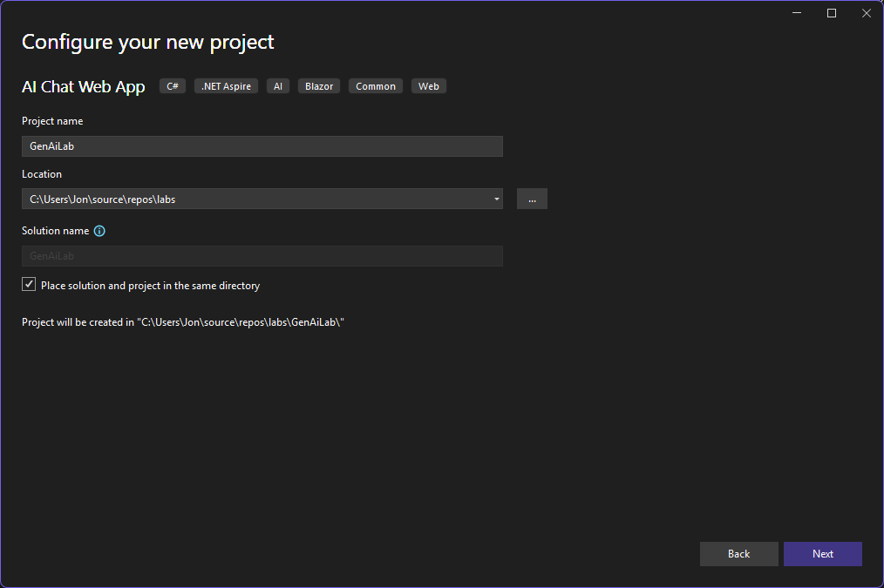Image resolution: width=884 pixels, height=588 pixels.
Task: Click inside the Location path text box
Action: 253,199
